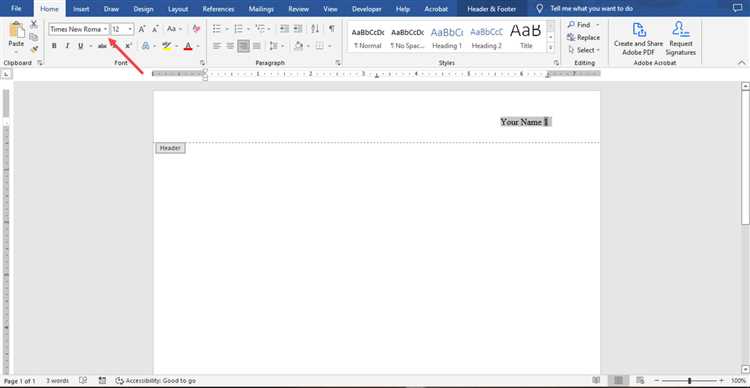Toggle italic formatting
Screen dimensions: 750x388
coord(67,46)
